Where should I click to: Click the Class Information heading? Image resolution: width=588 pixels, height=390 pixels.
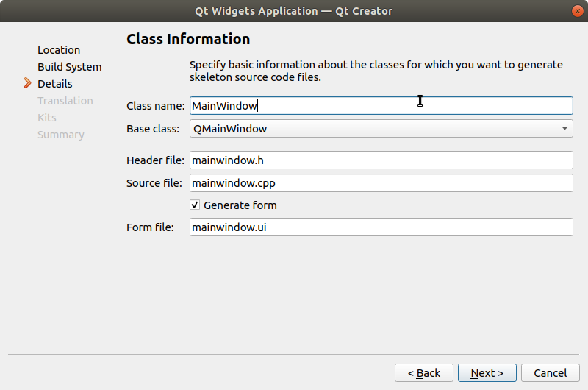188,39
